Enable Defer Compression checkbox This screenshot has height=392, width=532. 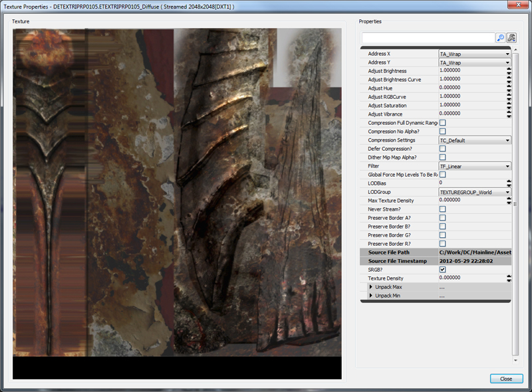(x=442, y=149)
